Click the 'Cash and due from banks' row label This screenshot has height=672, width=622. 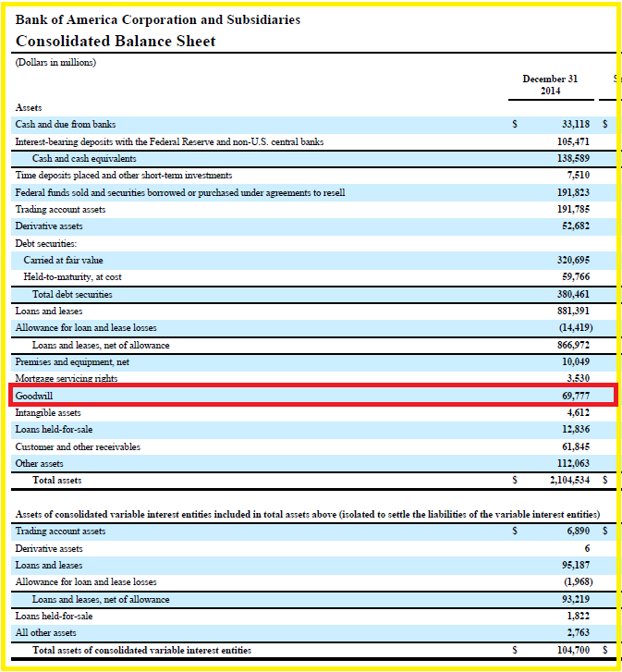point(66,124)
